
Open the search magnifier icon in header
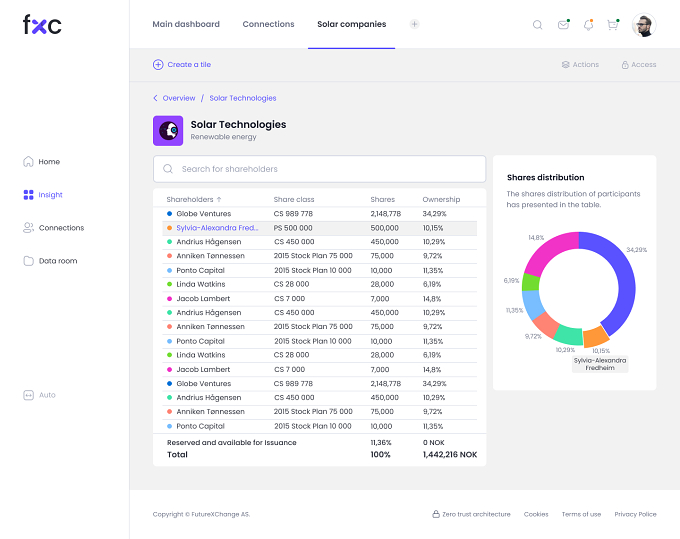[x=537, y=25]
